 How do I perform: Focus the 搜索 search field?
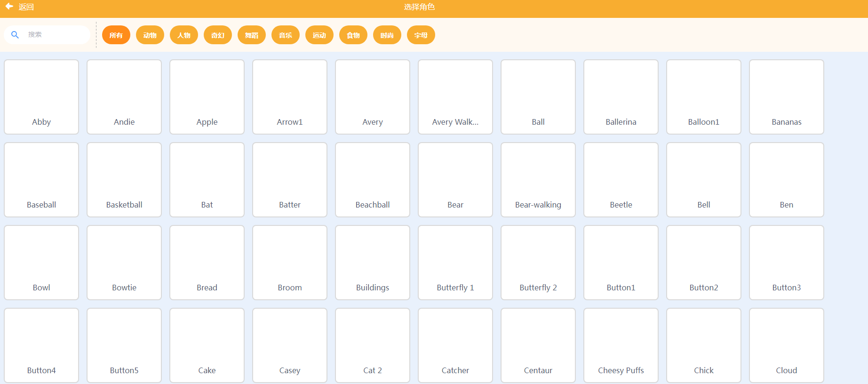[47, 35]
